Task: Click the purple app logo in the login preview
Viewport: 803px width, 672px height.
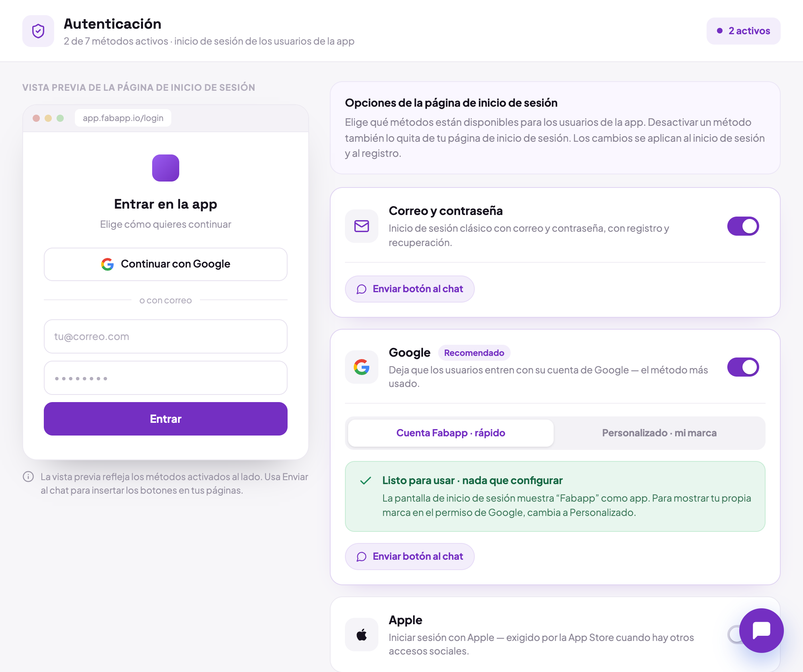Action: coord(166,168)
